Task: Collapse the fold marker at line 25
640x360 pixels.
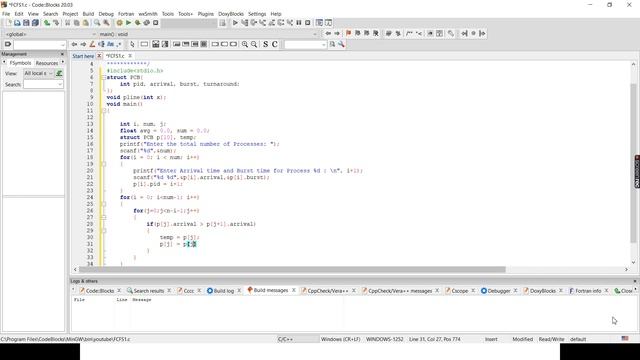Action: (104, 204)
